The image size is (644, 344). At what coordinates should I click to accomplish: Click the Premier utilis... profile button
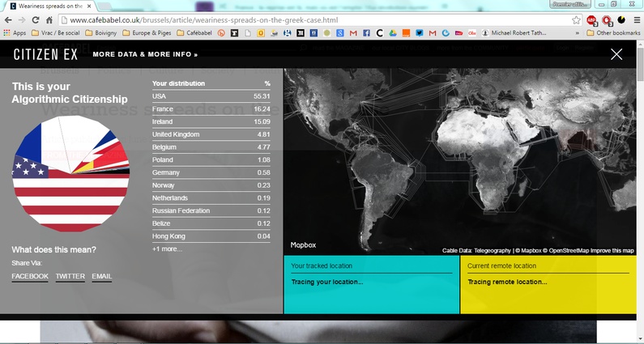click(570, 4)
